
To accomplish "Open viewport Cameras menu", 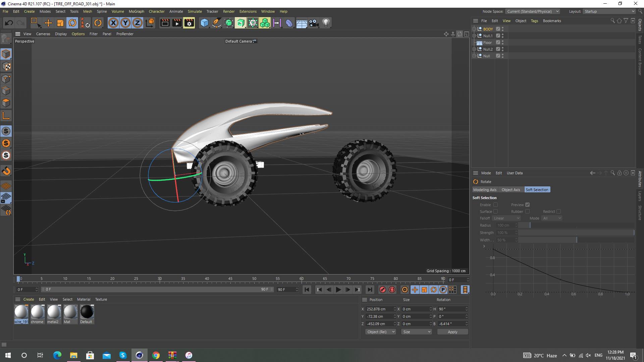I will (43, 34).
